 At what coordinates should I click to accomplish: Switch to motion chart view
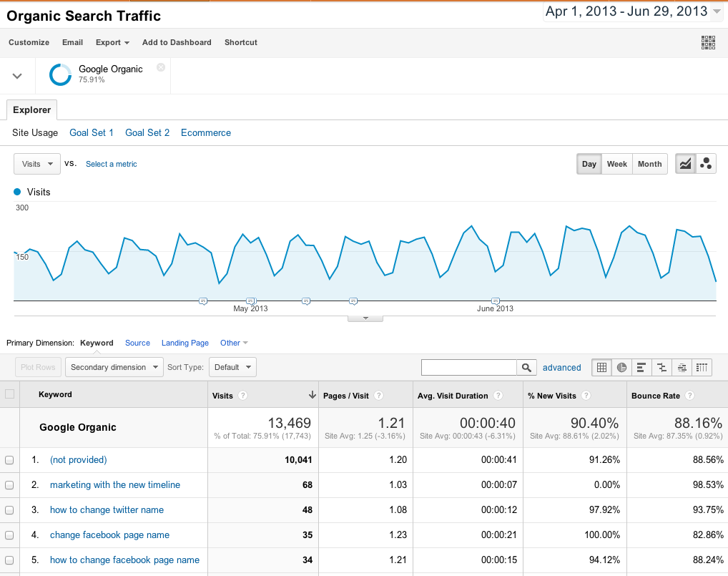[706, 164]
